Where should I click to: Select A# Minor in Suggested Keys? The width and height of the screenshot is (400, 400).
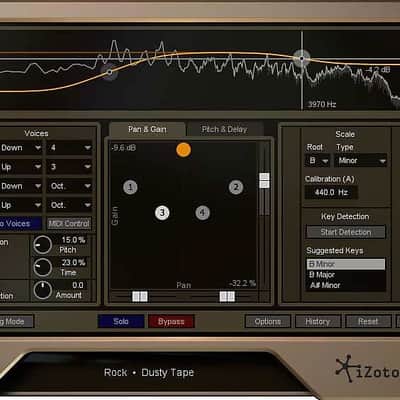pyautogui.click(x=346, y=285)
